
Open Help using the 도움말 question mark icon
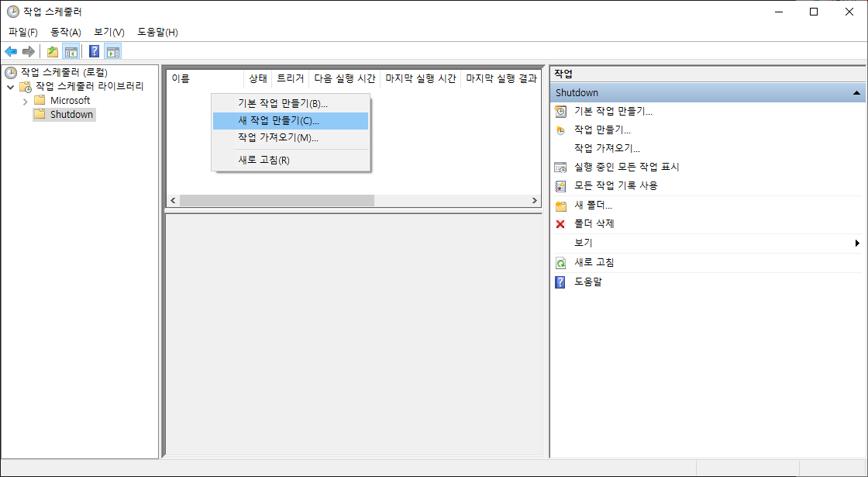(x=560, y=282)
